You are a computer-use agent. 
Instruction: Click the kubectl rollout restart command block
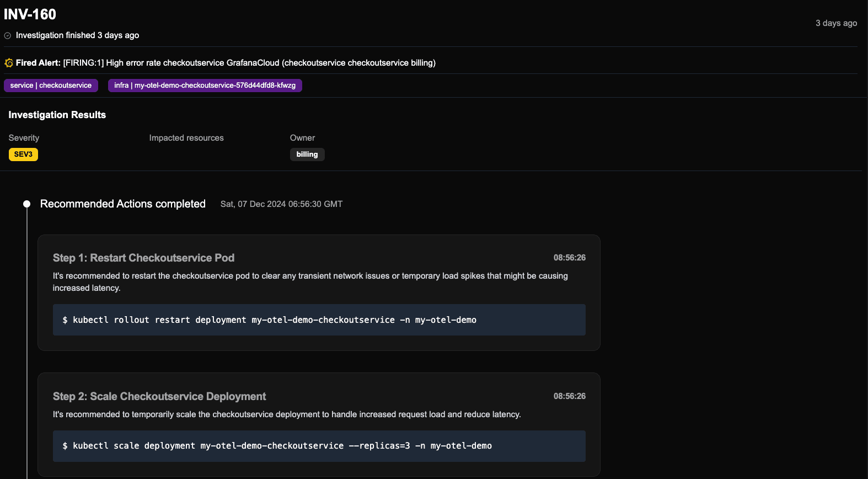tap(319, 320)
